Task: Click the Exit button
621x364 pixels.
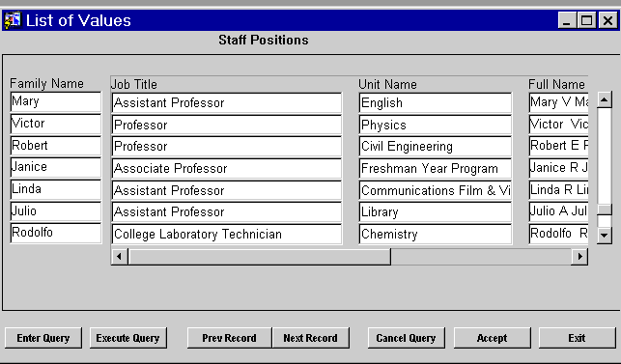Action: (577, 338)
